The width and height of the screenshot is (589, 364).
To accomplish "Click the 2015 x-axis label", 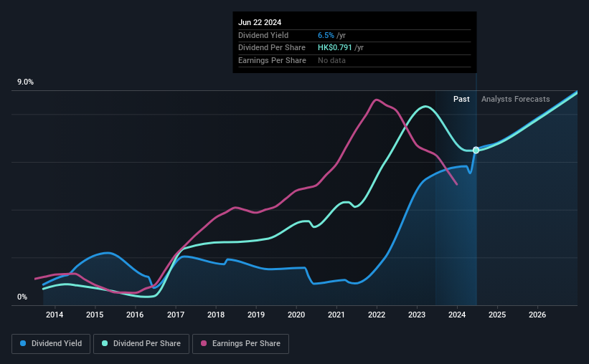I will pos(95,315).
